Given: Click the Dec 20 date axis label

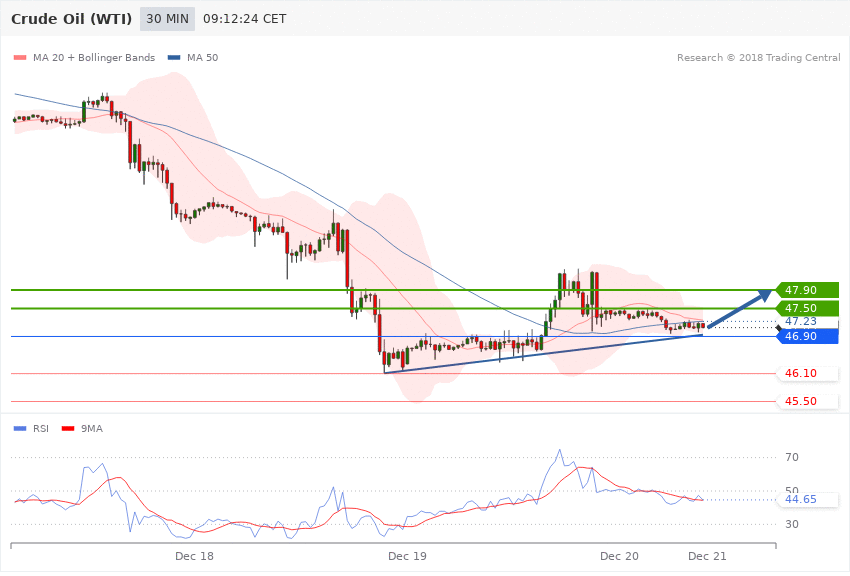Looking at the screenshot, I should point(619,556).
